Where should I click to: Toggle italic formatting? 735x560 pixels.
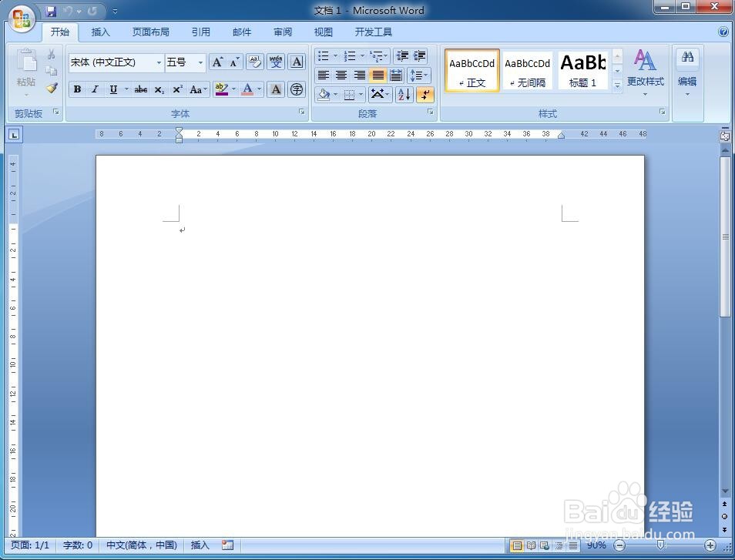click(96, 89)
